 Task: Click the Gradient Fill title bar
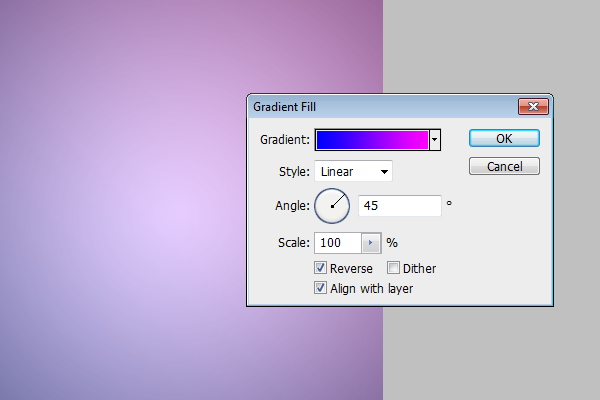[380, 106]
